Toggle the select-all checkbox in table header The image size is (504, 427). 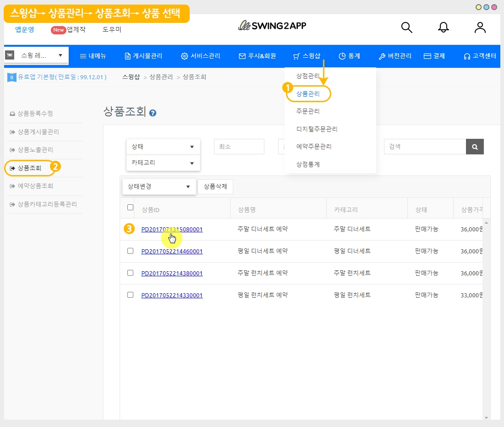tap(130, 208)
